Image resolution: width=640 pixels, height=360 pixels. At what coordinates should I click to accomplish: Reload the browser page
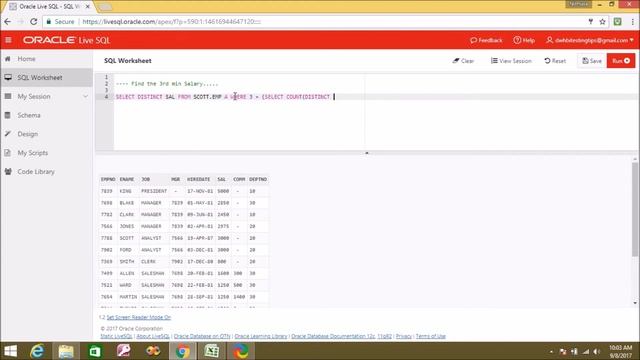[33, 22]
